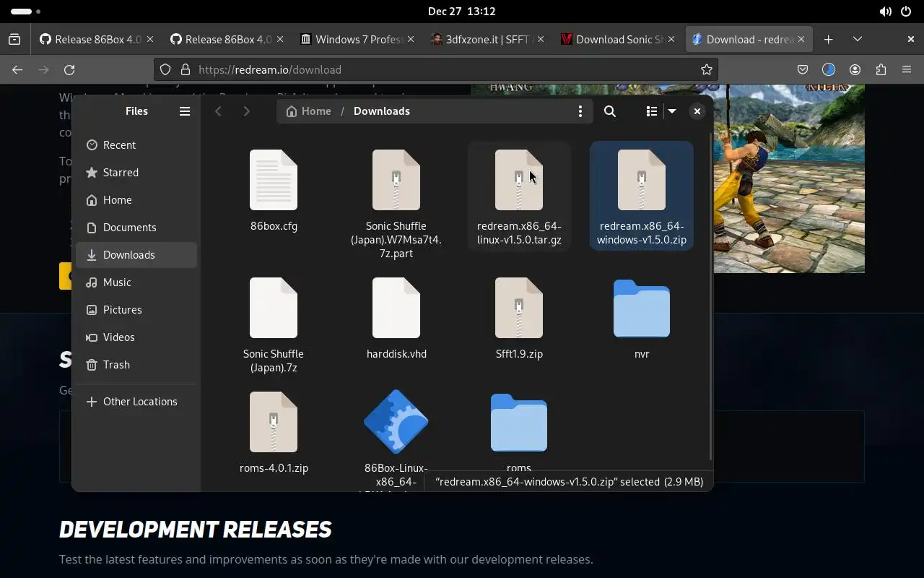Close the Download - redream browser tab
The height and width of the screenshot is (578, 924).
802,40
